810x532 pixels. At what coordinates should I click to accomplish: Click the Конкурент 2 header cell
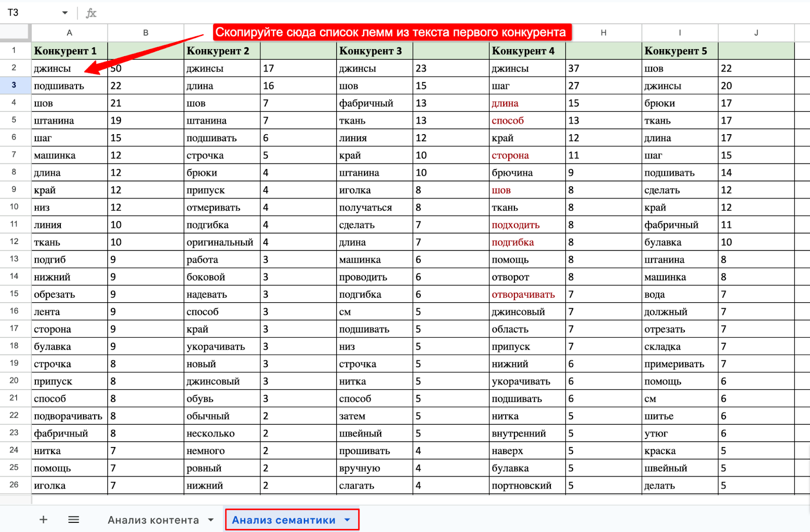pos(222,51)
